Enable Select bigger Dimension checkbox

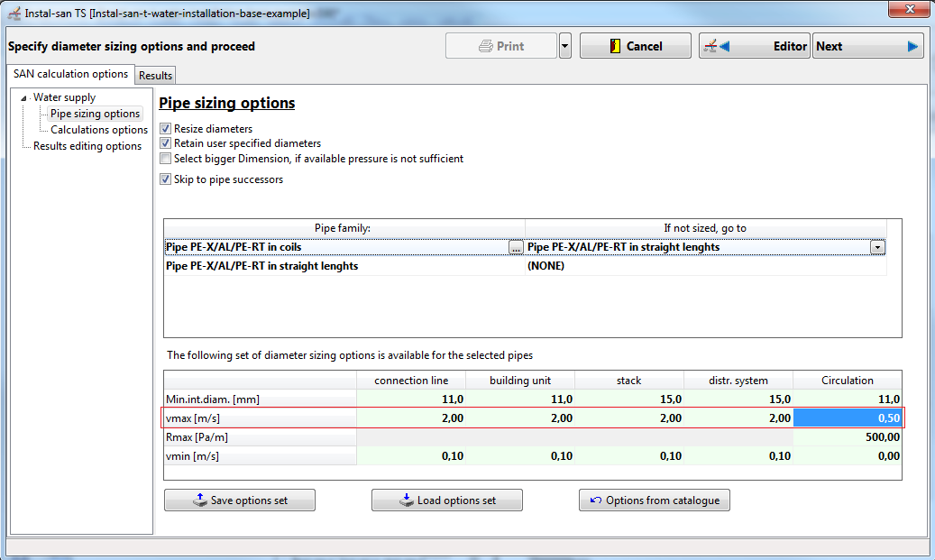pyautogui.click(x=165, y=159)
